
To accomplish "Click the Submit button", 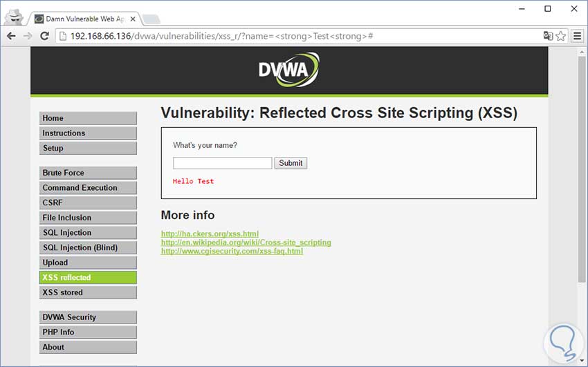I will pyautogui.click(x=291, y=163).
